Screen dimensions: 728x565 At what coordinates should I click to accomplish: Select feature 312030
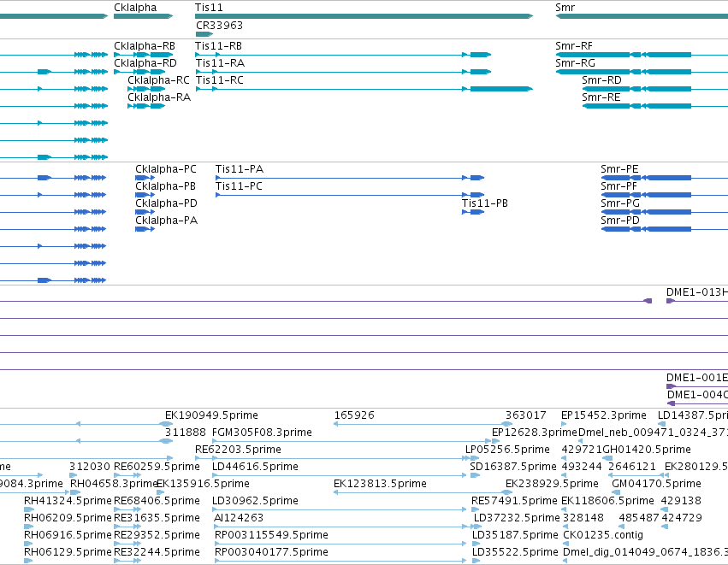(x=90, y=467)
